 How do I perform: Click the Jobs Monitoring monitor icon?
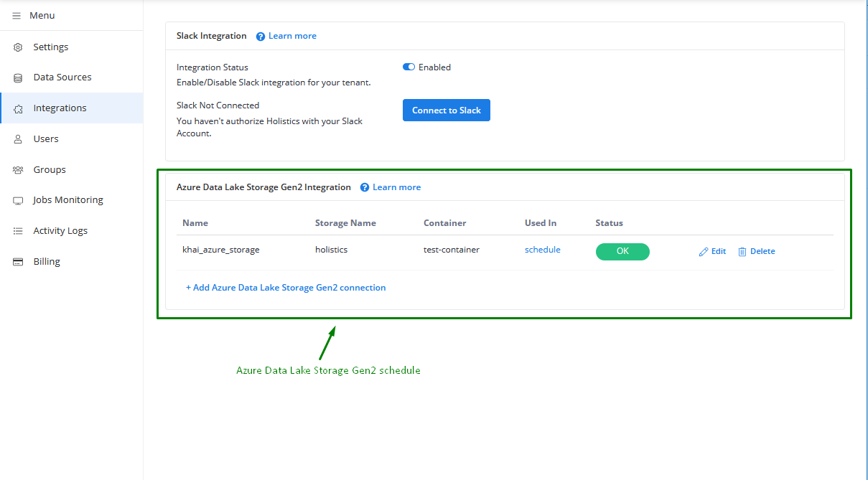tap(18, 200)
